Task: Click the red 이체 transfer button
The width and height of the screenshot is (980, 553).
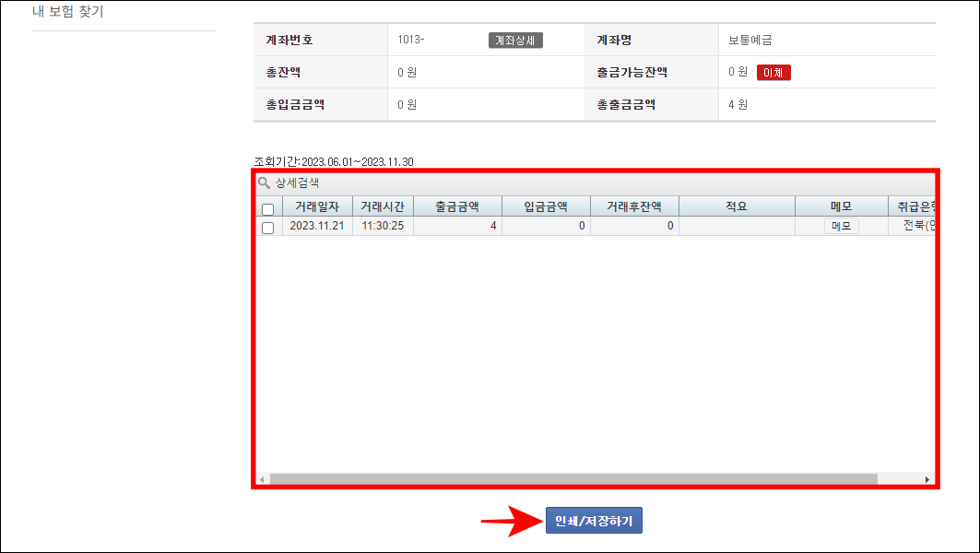Action: (x=773, y=72)
